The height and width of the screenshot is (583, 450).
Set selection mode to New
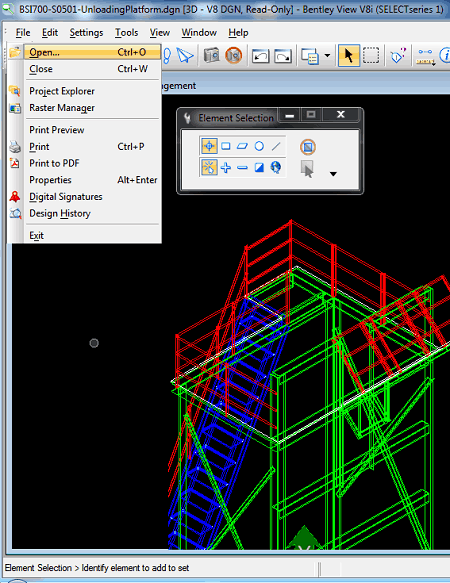click(x=209, y=167)
